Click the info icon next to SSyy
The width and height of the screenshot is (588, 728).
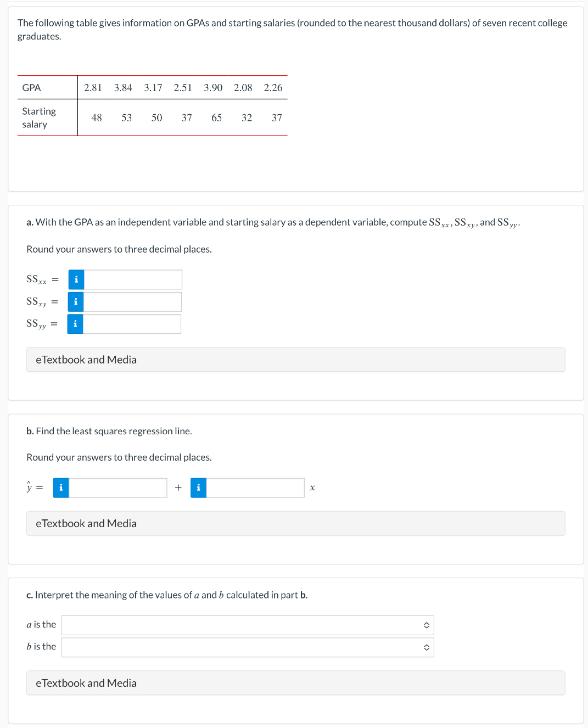pyautogui.click(x=75, y=324)
